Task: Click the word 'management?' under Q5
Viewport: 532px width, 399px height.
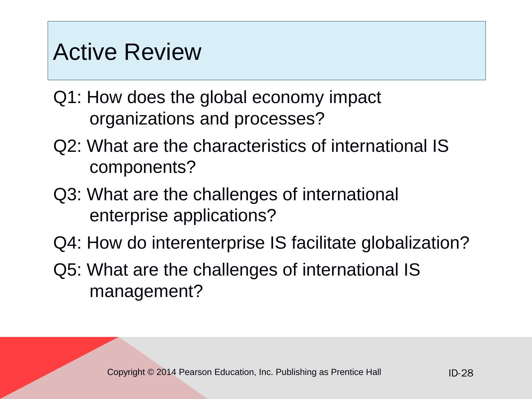Action: pos(146,291)
